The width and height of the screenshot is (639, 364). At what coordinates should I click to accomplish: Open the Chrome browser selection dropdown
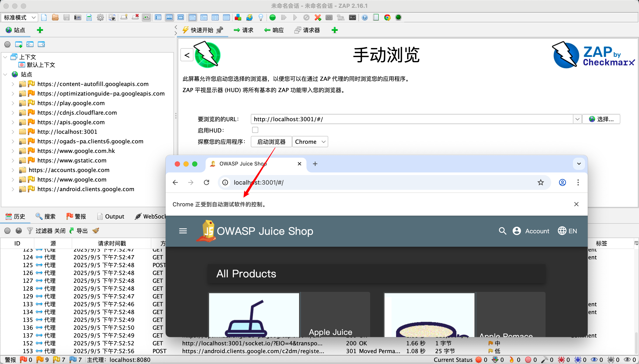coord(310,142)
